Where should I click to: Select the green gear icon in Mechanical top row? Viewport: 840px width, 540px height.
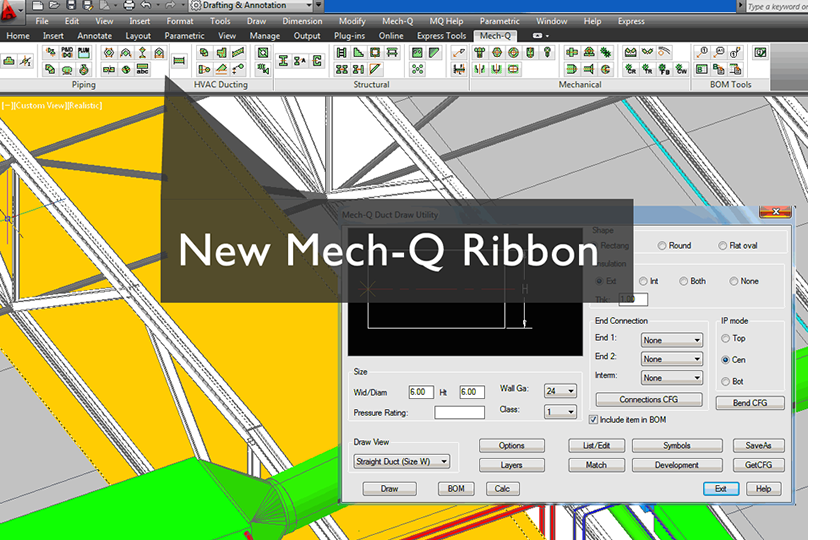[606, 52]
